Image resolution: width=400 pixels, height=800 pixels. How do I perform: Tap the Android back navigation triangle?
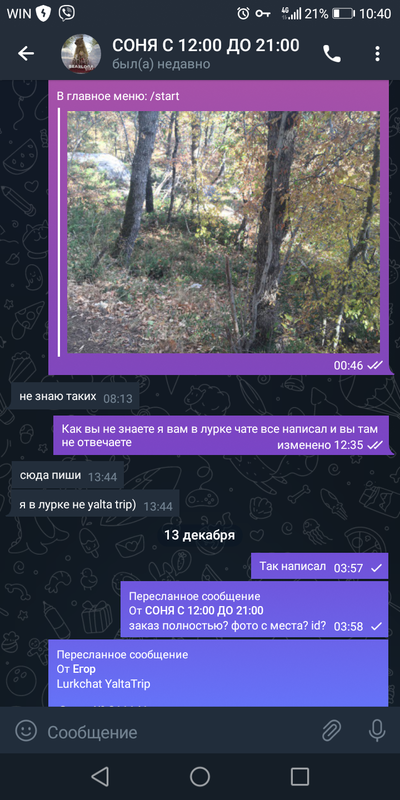(x=100, y=776)
